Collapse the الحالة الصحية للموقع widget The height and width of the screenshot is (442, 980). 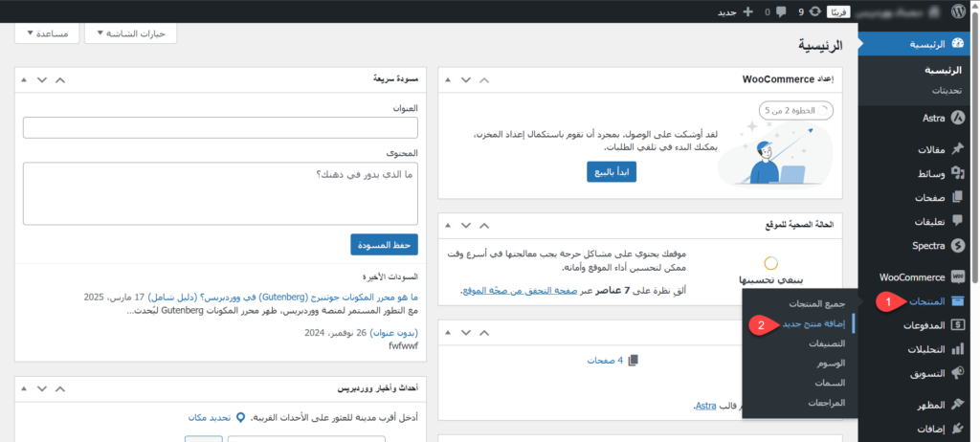click(448, 225)
